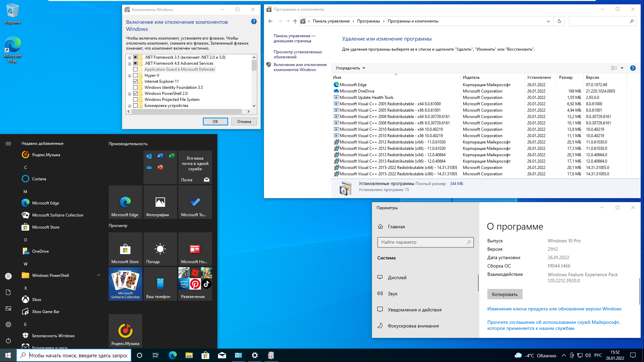644x362 pixels.
Task: Click the Копировать button
Action: coord(504,294)
